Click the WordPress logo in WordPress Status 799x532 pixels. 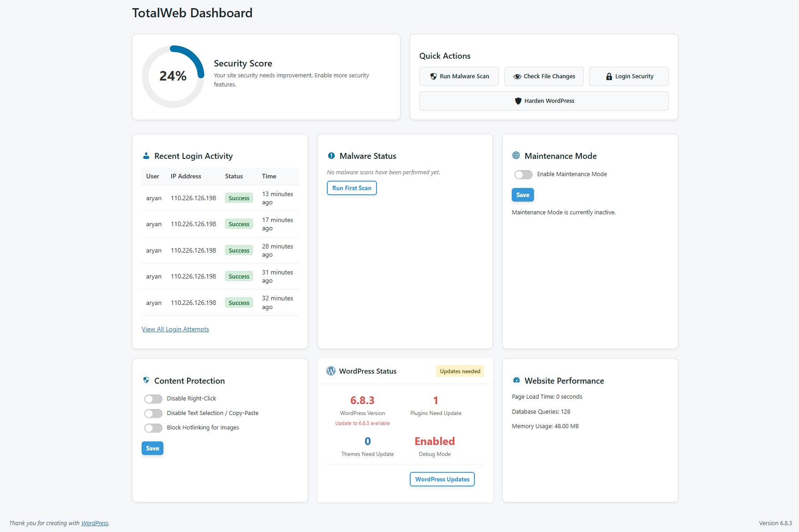pos(331,371)
